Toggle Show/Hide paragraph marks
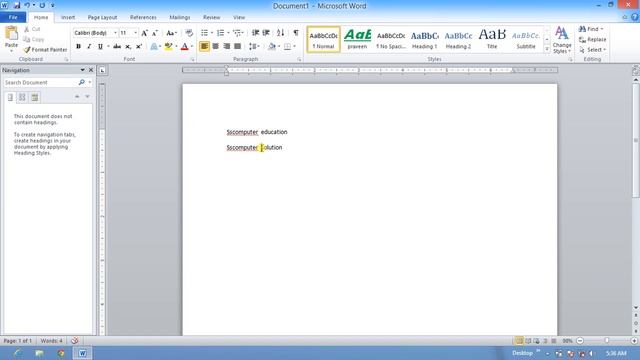The height and width of the screenshot is (360, 640). coord(296,33)
